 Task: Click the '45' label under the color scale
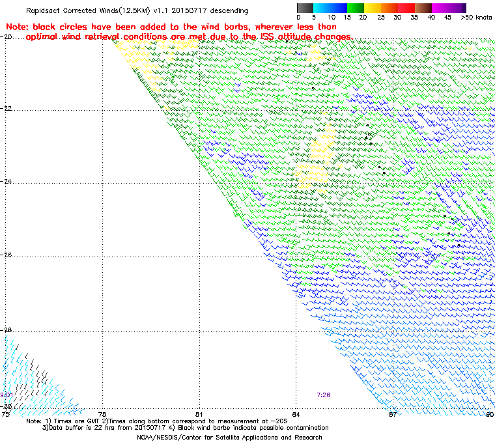[x=447, y=18]
